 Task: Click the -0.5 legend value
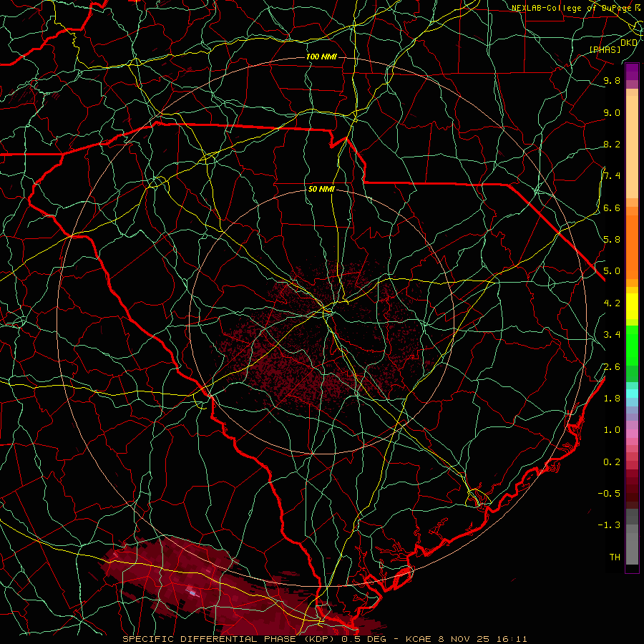(x=609, y=493)
